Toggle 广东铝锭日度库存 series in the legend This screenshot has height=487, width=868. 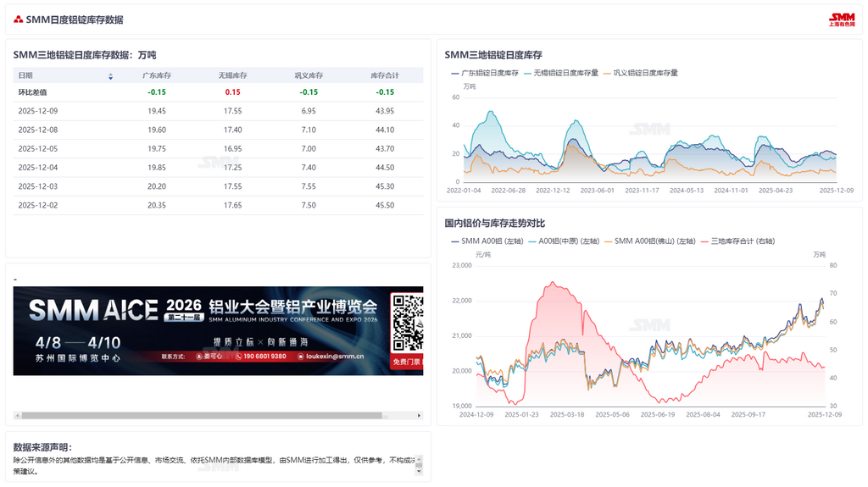[484, 73]
